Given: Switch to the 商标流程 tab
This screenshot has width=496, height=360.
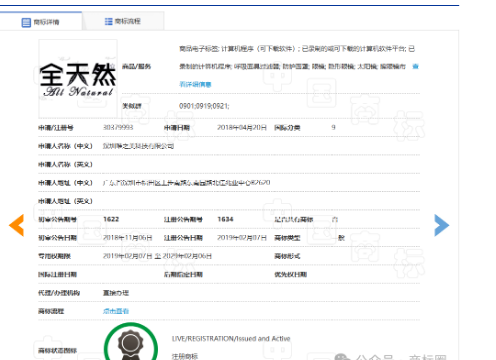Looking at the screenshot, I should coord(123,21).
